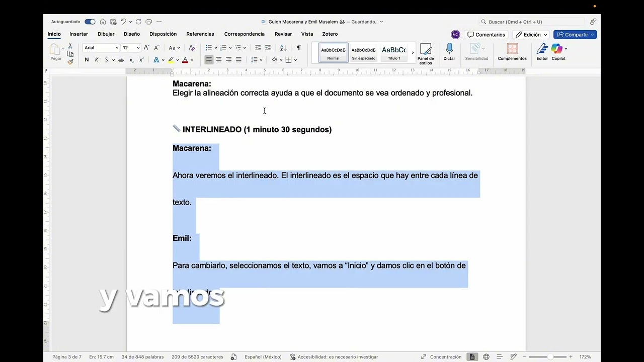
Task: Switch to the Diseño tab
Action: point(132,34)
